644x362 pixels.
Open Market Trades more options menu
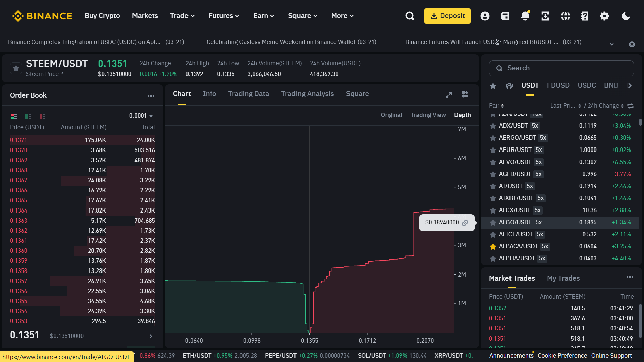pyautogui.click(x=630, y=277)
